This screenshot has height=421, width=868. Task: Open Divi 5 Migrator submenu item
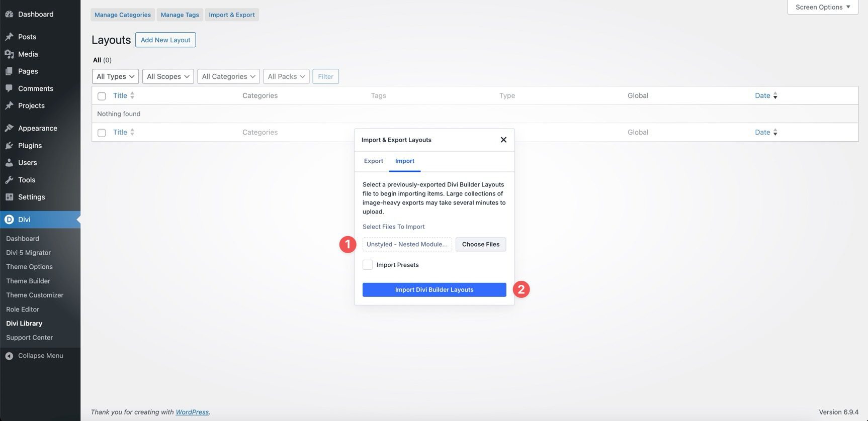29,253
